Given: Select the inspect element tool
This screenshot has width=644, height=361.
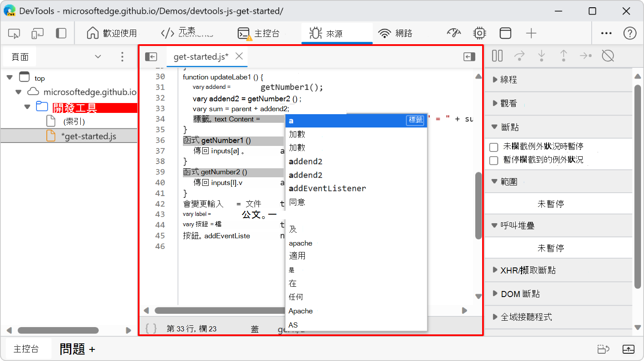Looking at the screenshot, I should (14, 33).
